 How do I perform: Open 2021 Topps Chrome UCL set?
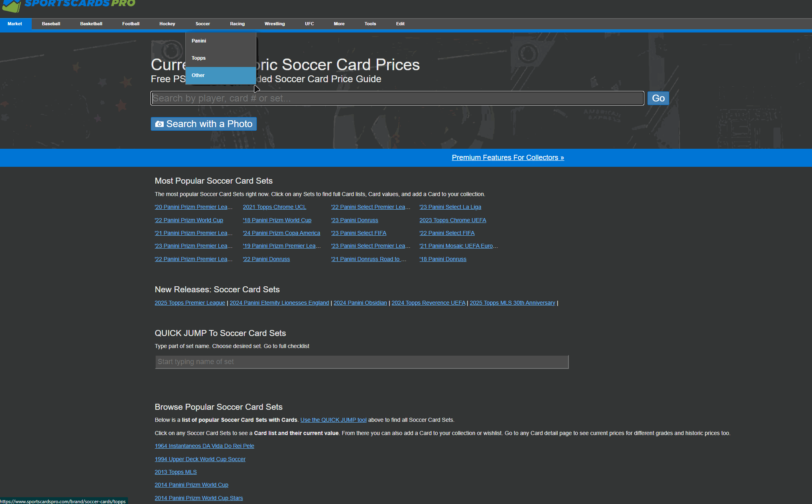pos(274,207)
